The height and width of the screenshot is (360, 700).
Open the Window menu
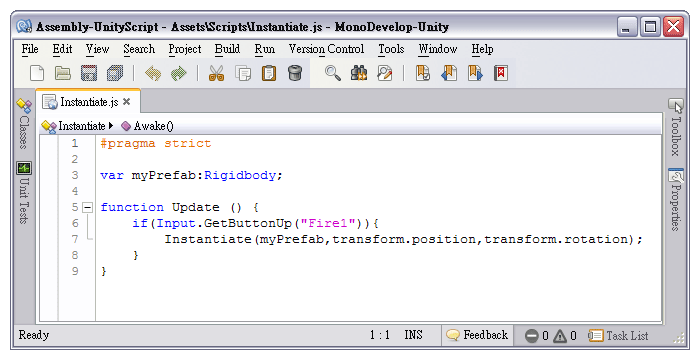point(438,49)
